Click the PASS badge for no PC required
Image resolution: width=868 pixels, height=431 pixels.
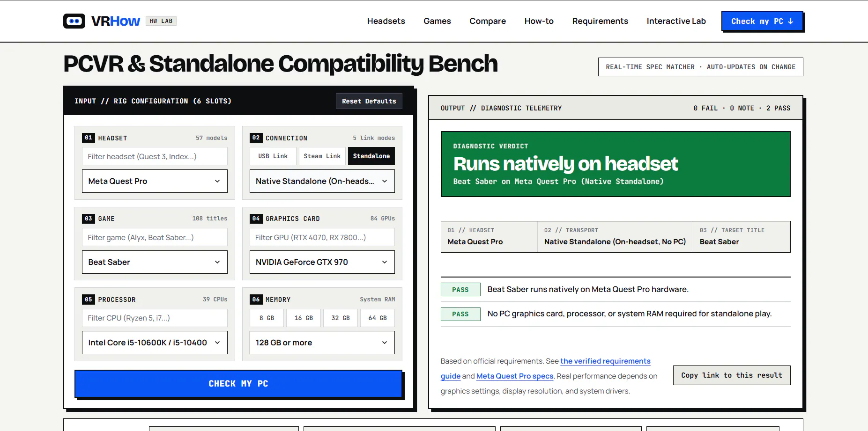click(x=460, y=314)
